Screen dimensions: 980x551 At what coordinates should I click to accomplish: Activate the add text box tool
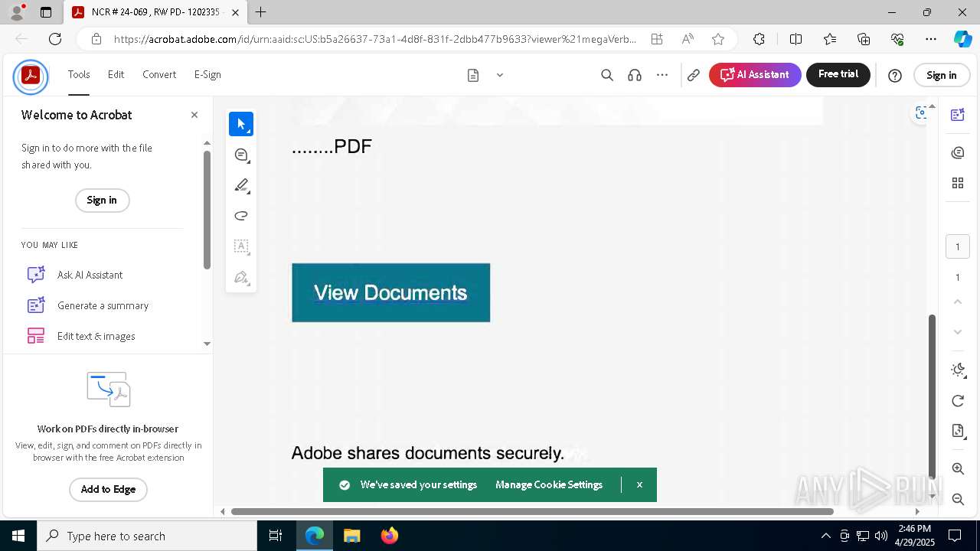click(x=241, y=246)
